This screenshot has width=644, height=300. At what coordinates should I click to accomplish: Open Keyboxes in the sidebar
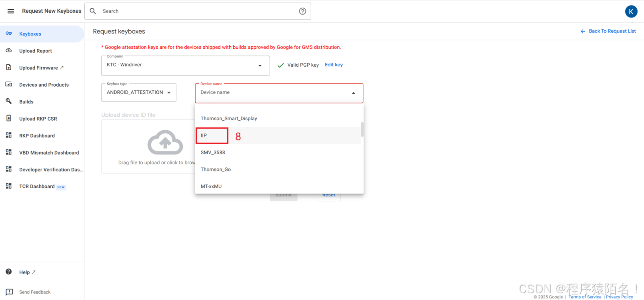click(42, 34)
